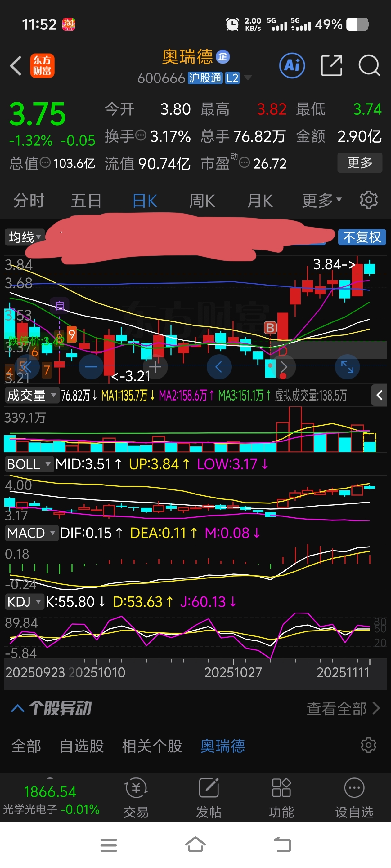Open chart settings gear icon
The image size is (391, 868).
click(368, 200)
